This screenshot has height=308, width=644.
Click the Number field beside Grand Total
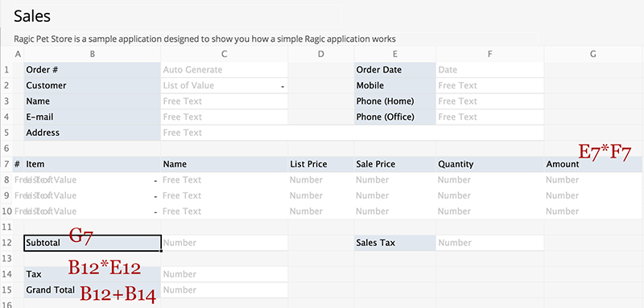[x=225, y=290]
